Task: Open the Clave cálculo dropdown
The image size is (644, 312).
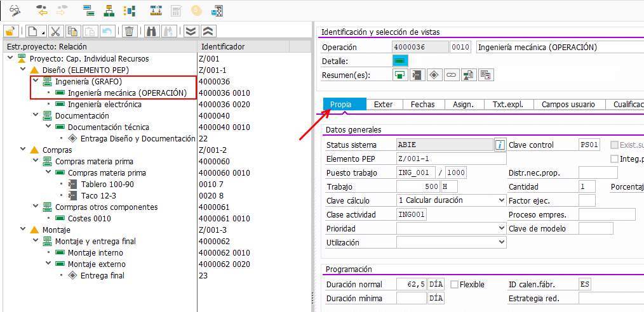Action: point(501,200)
